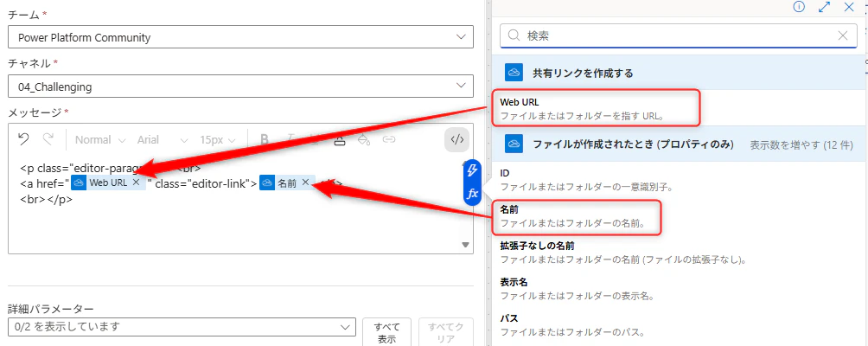Select Web URL dynamic content item
The height and width of the screenshot is (346, 868).
point(678,108)
